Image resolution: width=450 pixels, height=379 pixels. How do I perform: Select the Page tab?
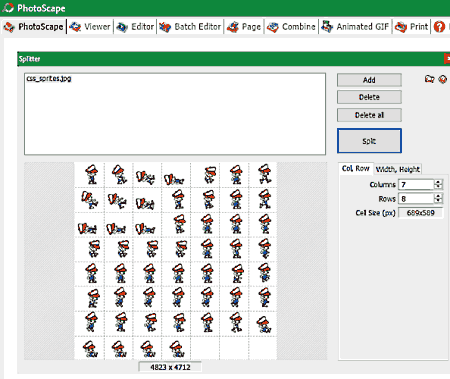pos(244,27)
